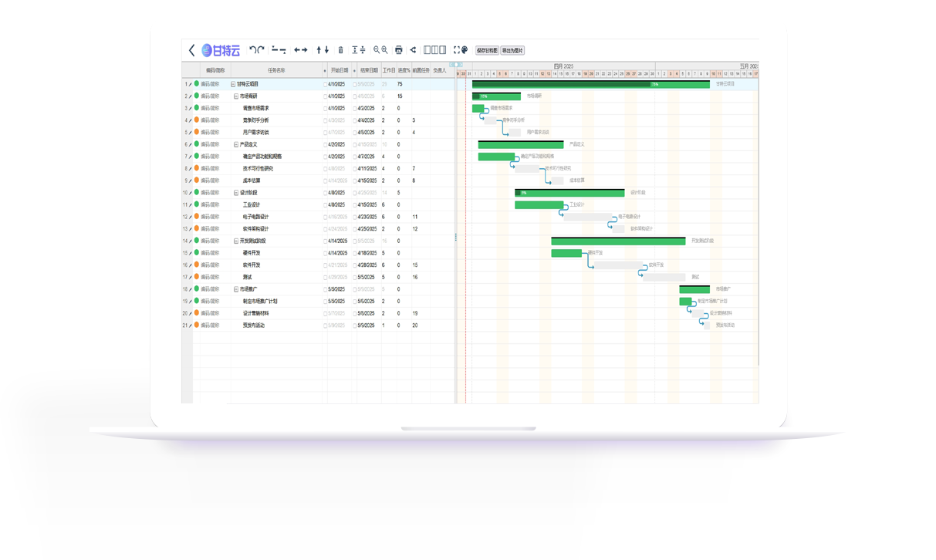The width and height of the screenshot is (936, 560).
Task: Toggle fullscreen mode icon
Action: 456,50
